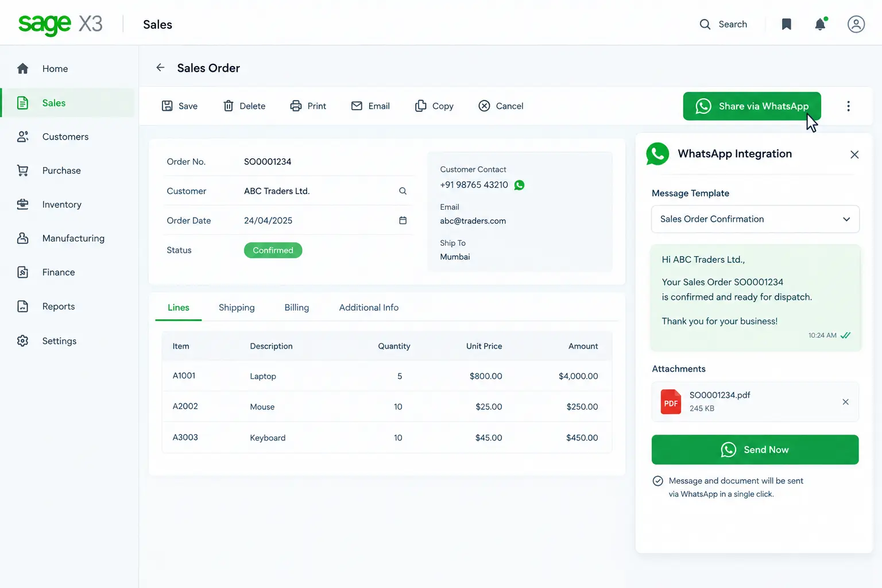Click the Send Now button
The width and height of the screenshot is (882, 588).
coord(755,450)
